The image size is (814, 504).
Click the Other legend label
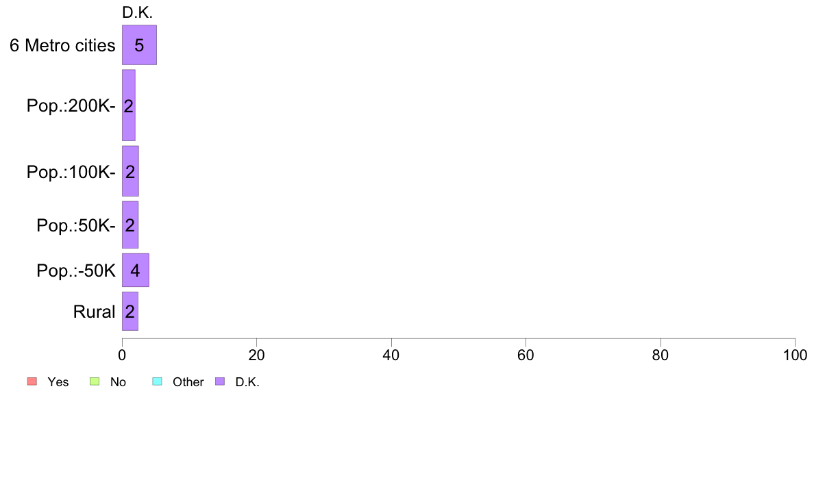coord(188,382)
